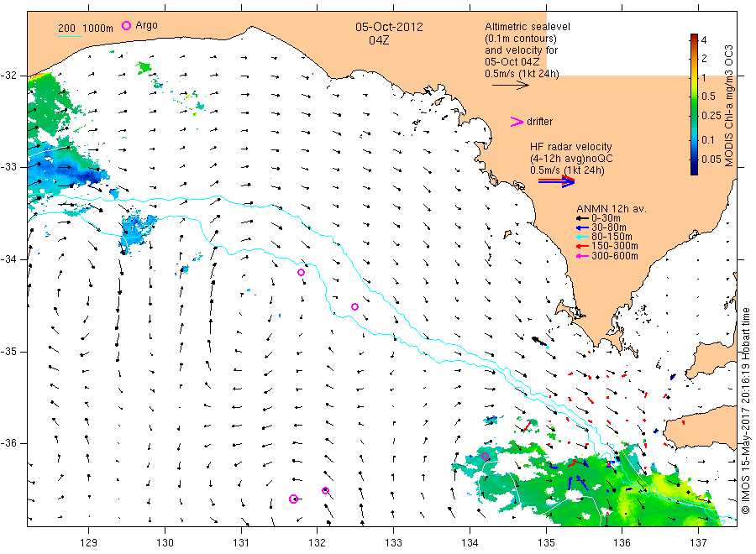Image resolution: width=756 pixels, height=554 pixels.
Task: Click the longitude axis label '137'
Action: 698,543
